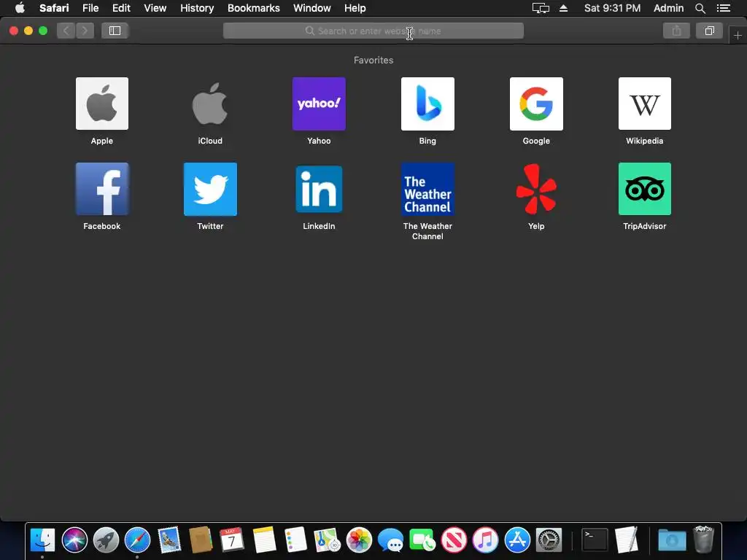Open the LinkedIn favorite tile
This screenshot has height=560, width=747.
point(319,189)
